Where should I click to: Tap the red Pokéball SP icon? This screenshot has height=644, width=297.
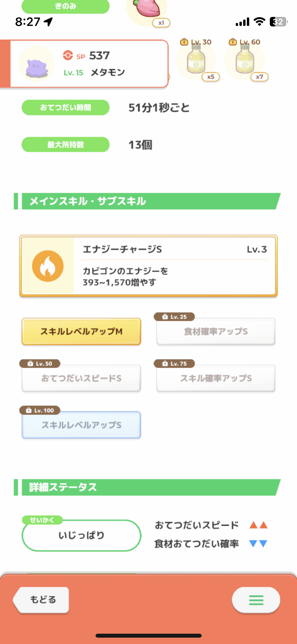[68, 55]
